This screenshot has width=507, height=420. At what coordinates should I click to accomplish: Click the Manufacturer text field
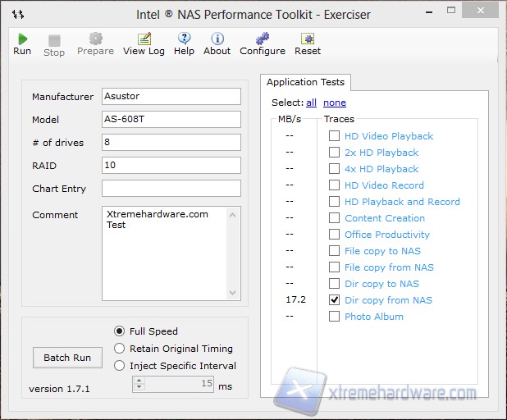pyautogui.click(x=171, y=97)
